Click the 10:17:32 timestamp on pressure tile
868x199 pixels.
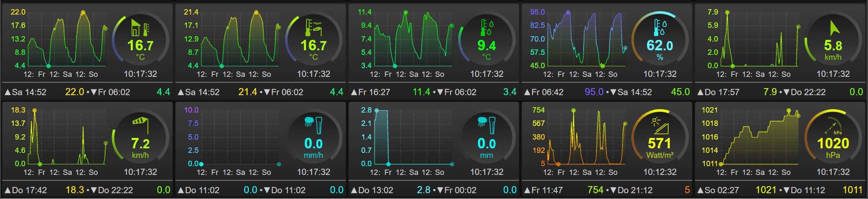pos(833,172)
